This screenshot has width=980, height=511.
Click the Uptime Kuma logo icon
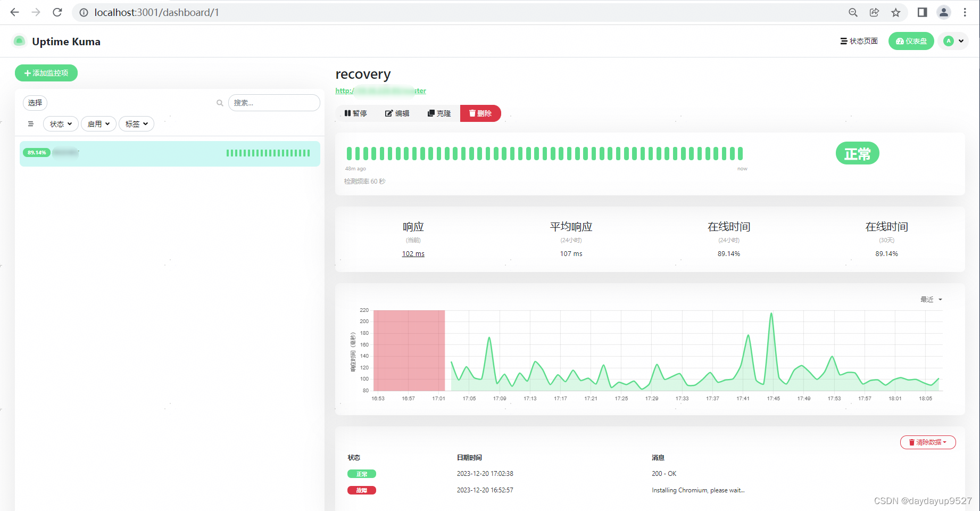[20, 41]
